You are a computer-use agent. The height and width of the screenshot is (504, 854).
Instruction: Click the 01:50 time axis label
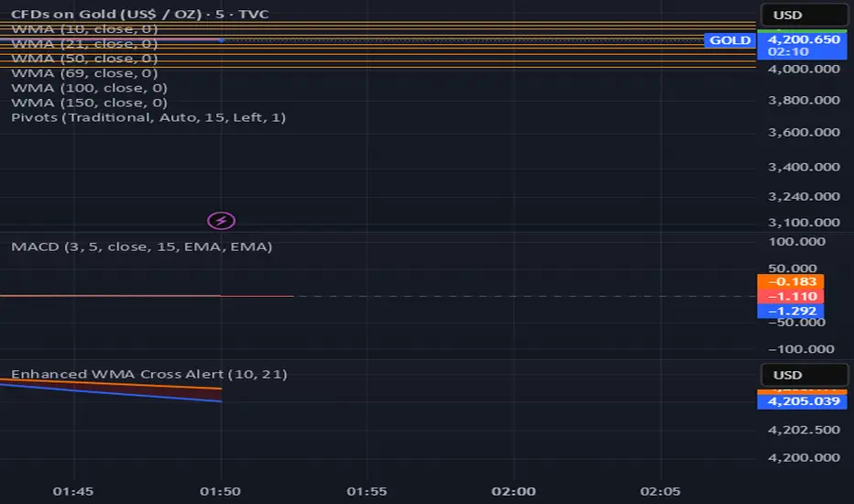coord(220,491)
